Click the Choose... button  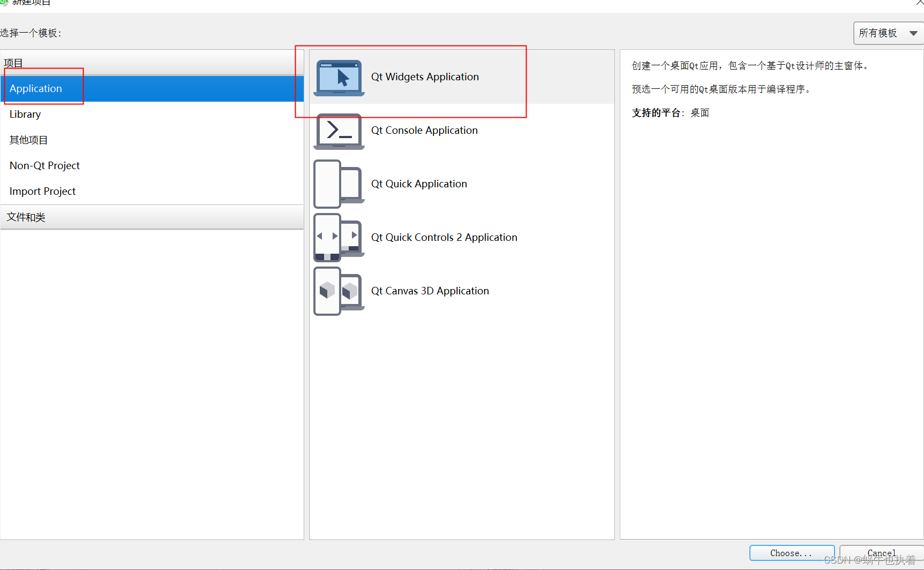tap(792, 553)
